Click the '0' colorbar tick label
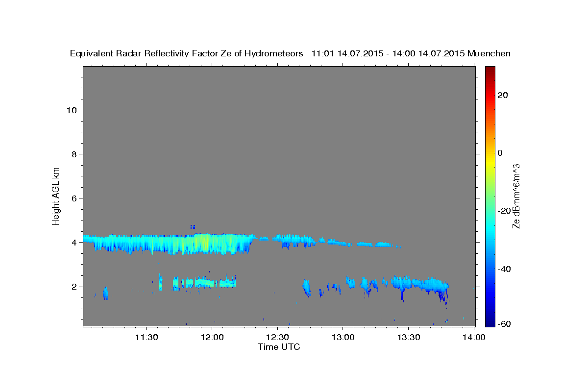The width and height of the screenshot is (588, 392). click(500, 153)
